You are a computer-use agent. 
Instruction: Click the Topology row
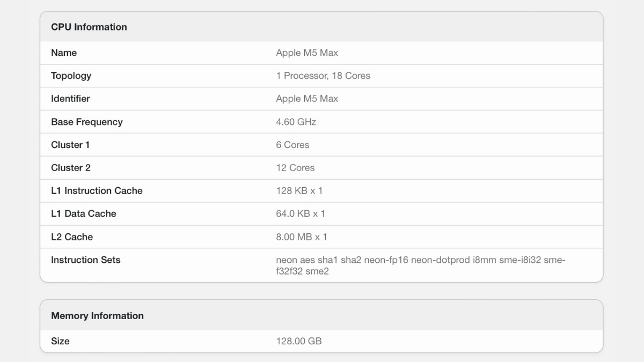tap(71, 76)
